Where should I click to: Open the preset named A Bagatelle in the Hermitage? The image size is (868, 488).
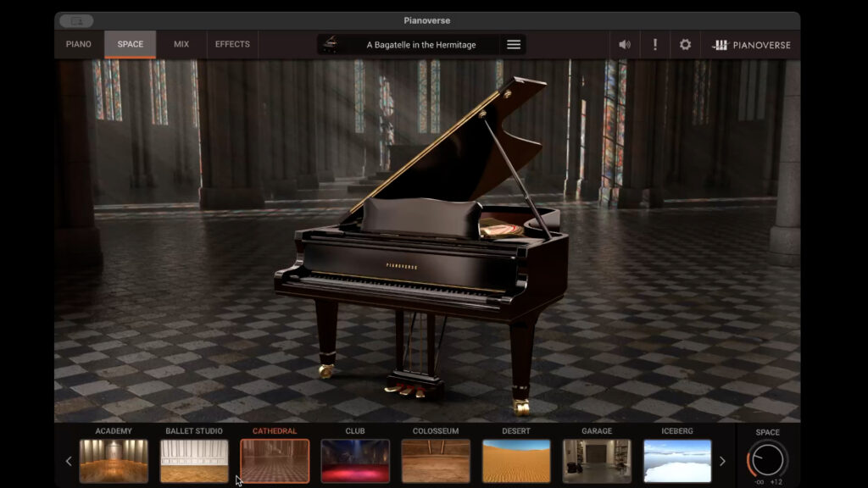click(422, 44)
